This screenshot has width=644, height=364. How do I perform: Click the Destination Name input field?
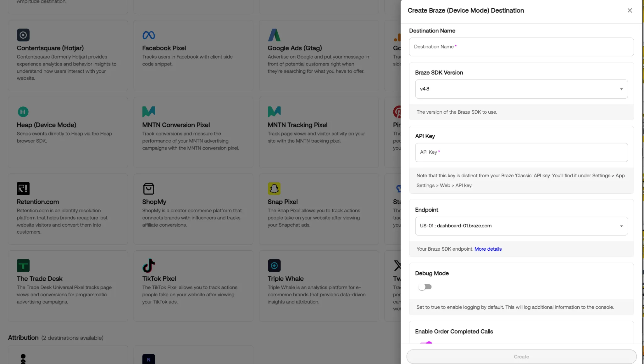coord(521,47)
